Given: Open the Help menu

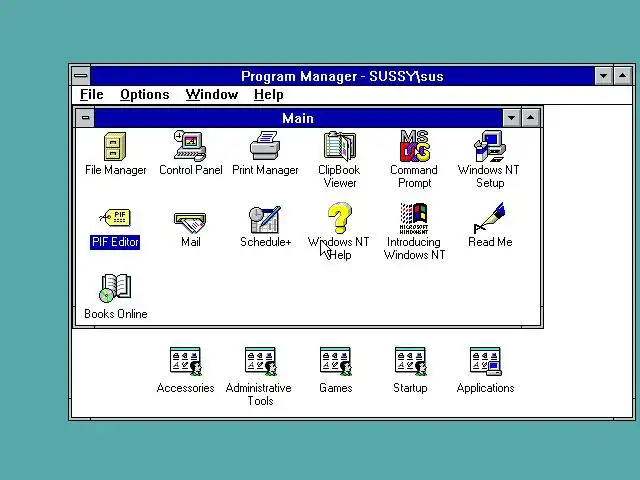Looking at the screenshot, I should [268, 95].
